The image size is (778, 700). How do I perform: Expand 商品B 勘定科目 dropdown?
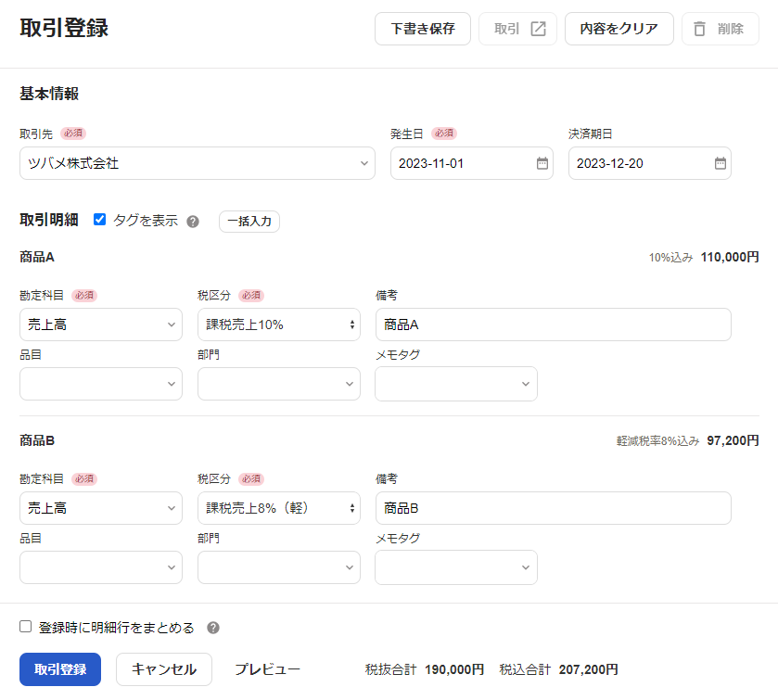point(101,508)
